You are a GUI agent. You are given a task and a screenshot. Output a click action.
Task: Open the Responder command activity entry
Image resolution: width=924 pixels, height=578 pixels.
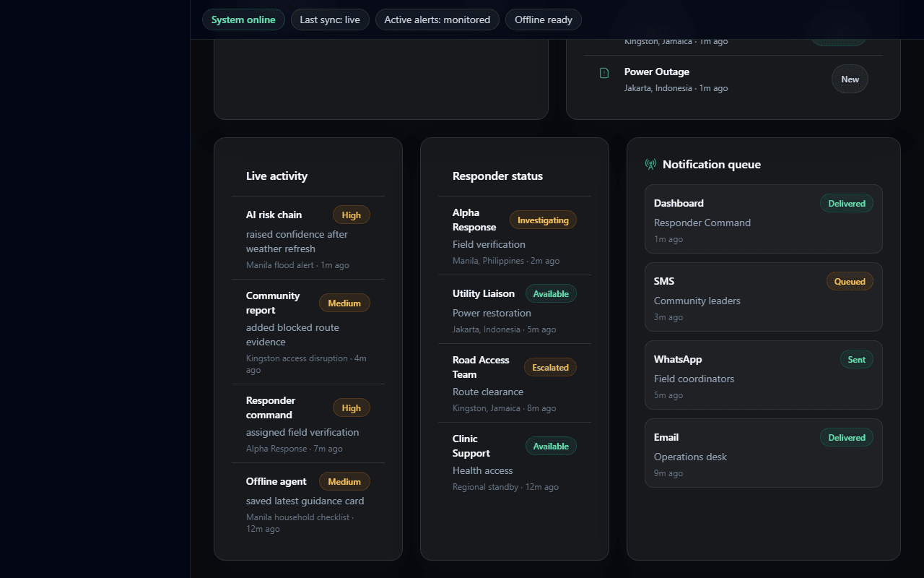308,423
